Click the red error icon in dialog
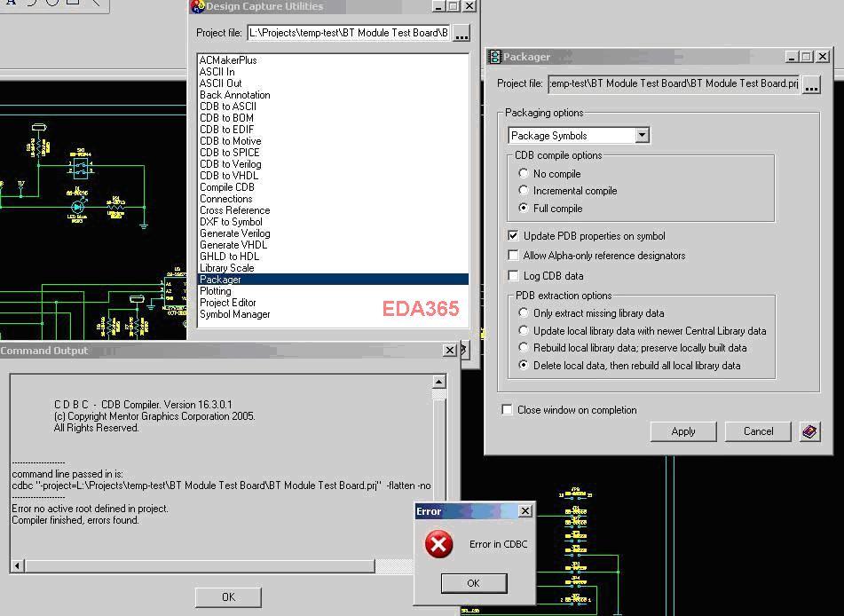Screen dimensions: 844x616 [438, 544]
